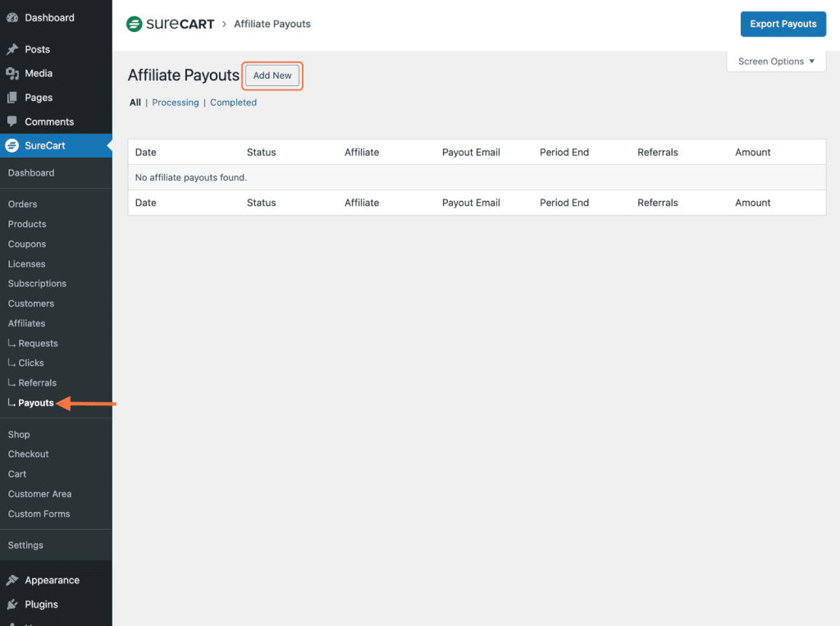Click the Appearance paintbrush icon

(12, 580)
